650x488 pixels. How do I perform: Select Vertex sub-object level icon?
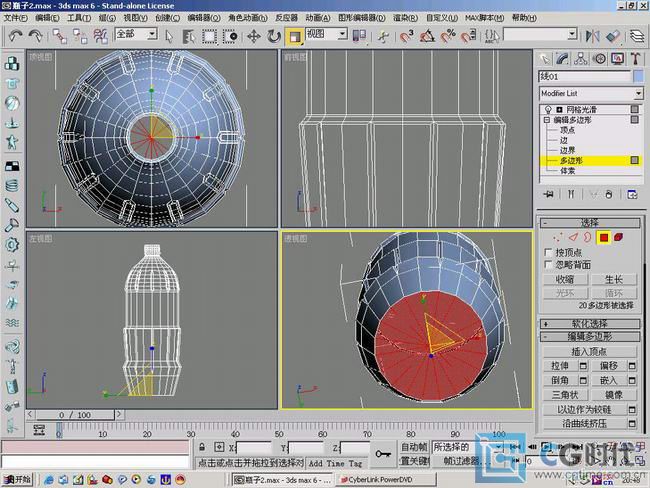(558, 238)
